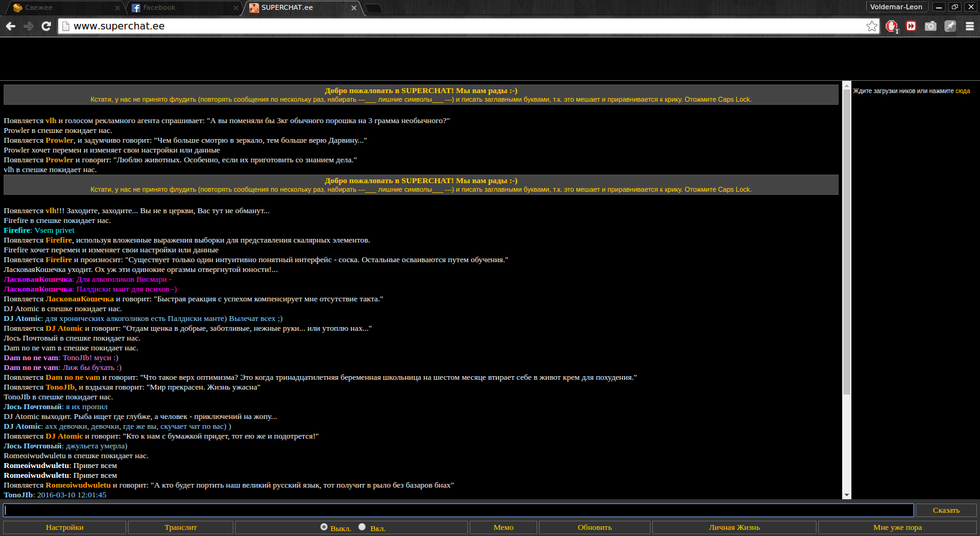Click the browser forward arrow
Screen dimensions: 980x536
tap(28, 26)
